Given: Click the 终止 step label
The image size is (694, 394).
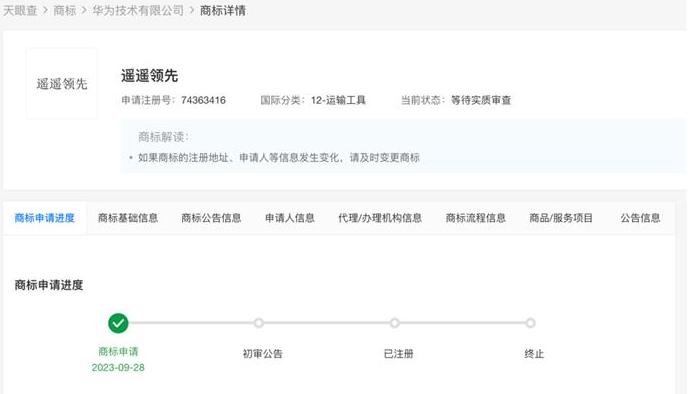Looking at the screenshot, I should tap(534, 354).
